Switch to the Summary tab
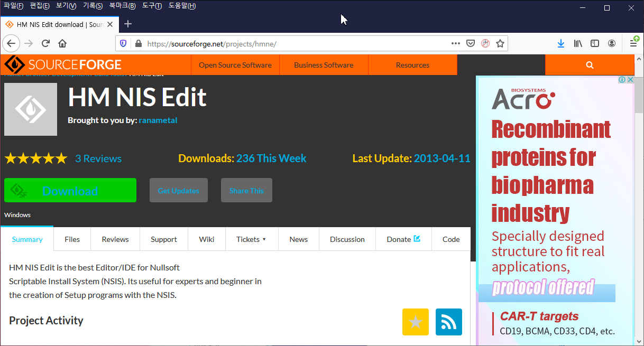The width and height of the screenshot is (644, 346). point(27,239)
